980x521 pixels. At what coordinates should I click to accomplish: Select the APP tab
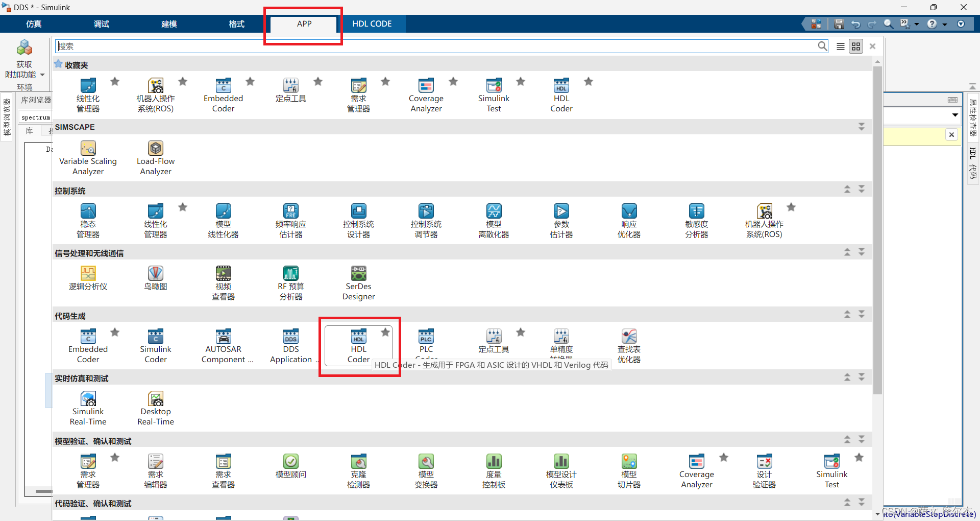pyautogui.click(x=304, y=24)
